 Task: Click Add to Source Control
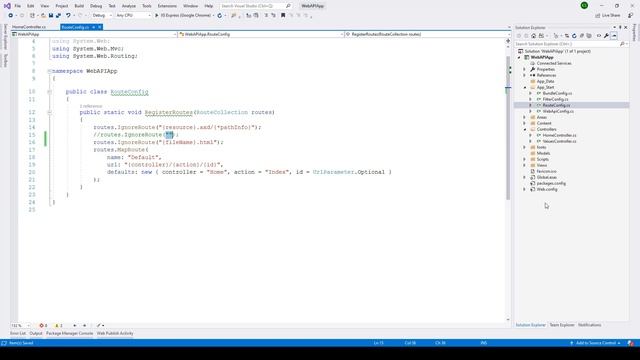596,343
